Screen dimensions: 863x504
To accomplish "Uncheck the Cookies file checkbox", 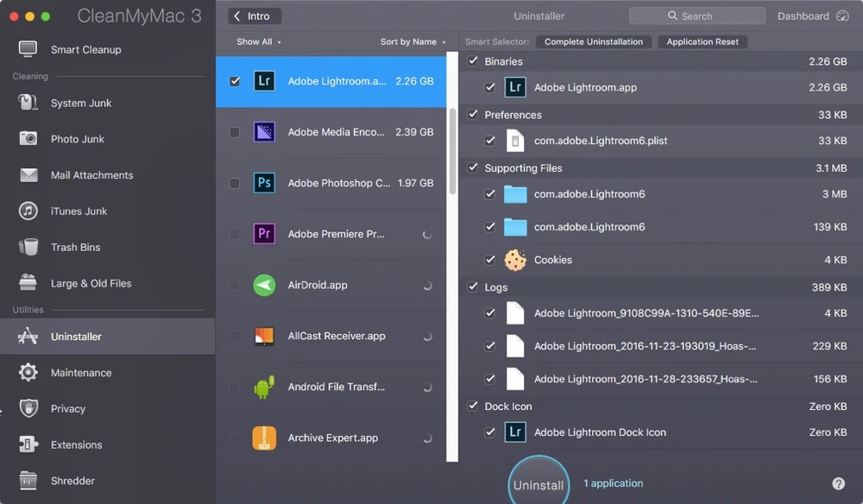I will point(490,260).
